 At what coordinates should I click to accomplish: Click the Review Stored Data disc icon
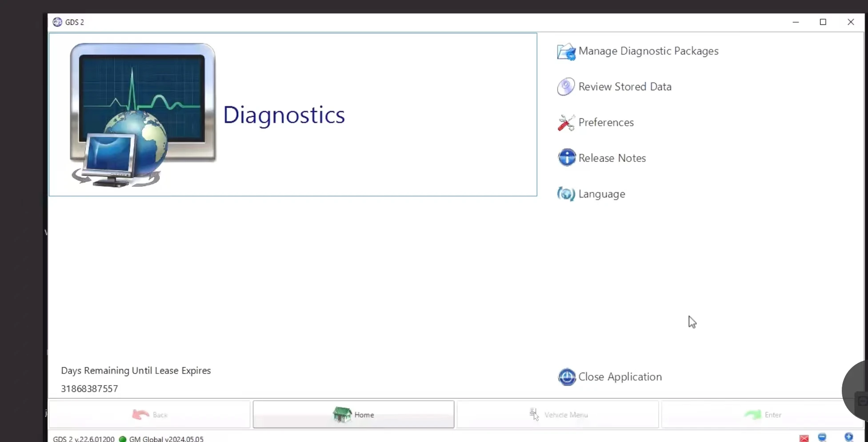(x=566, y=87)
